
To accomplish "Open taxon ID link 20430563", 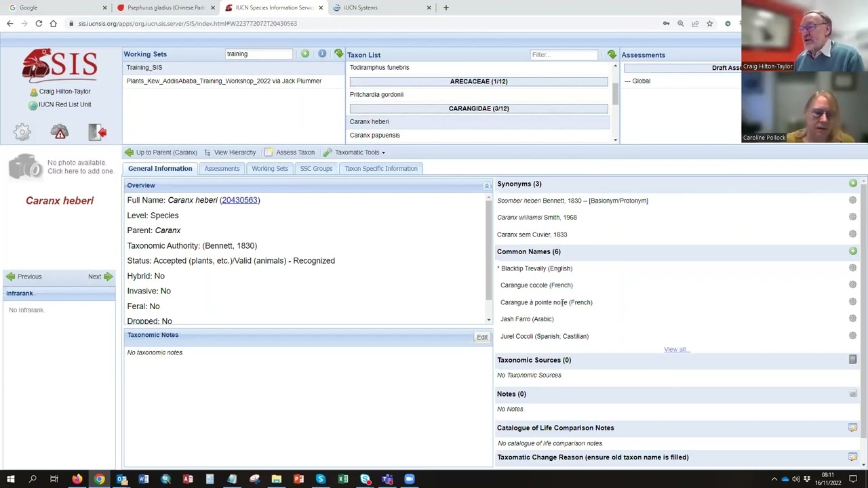I will (239, 200).
